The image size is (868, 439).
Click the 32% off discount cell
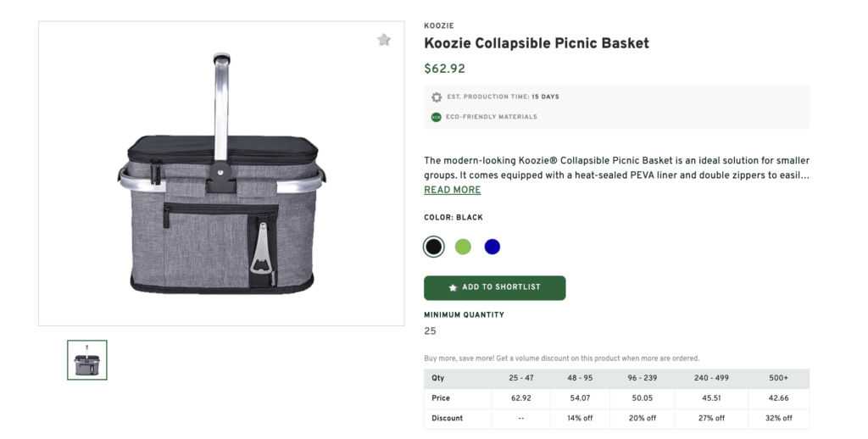pyautogui.click(x=776, y=419)
